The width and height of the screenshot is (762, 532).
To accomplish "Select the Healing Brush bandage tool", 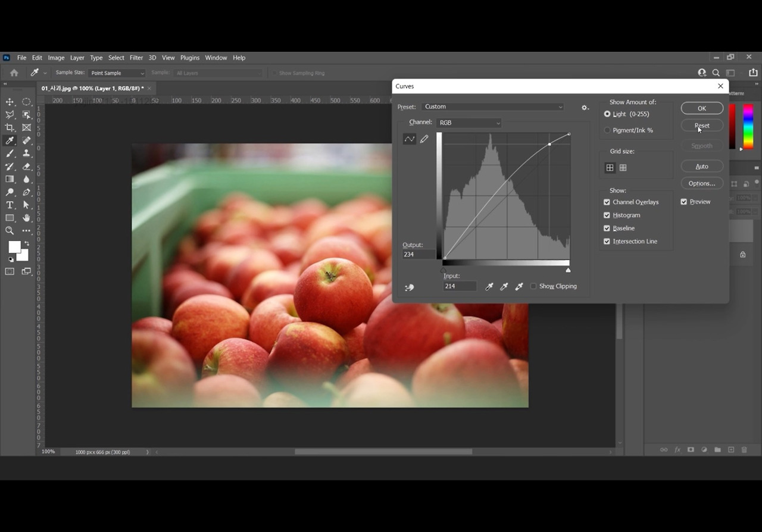I will (27, 141).
